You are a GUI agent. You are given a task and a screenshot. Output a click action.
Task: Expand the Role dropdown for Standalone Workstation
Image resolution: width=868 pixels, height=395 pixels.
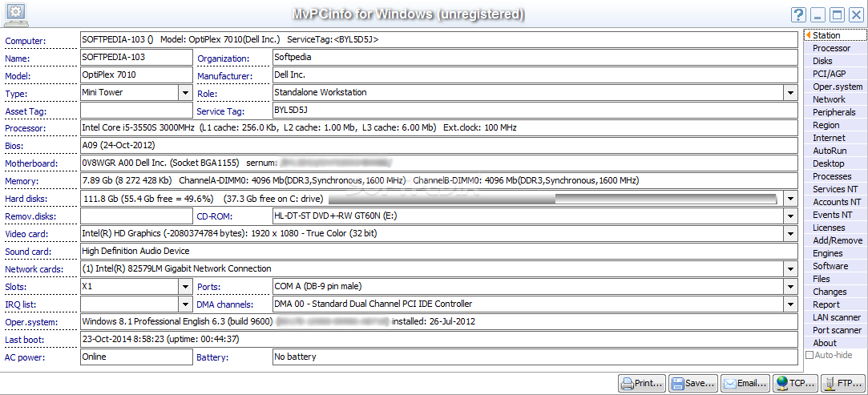pos(790,93)
